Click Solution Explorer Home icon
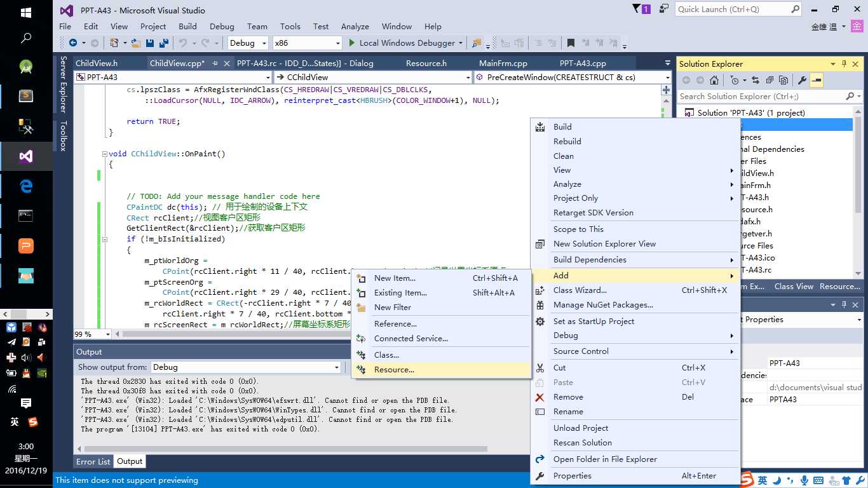This screenshot has width=868, height=488. tap(714, 80)
